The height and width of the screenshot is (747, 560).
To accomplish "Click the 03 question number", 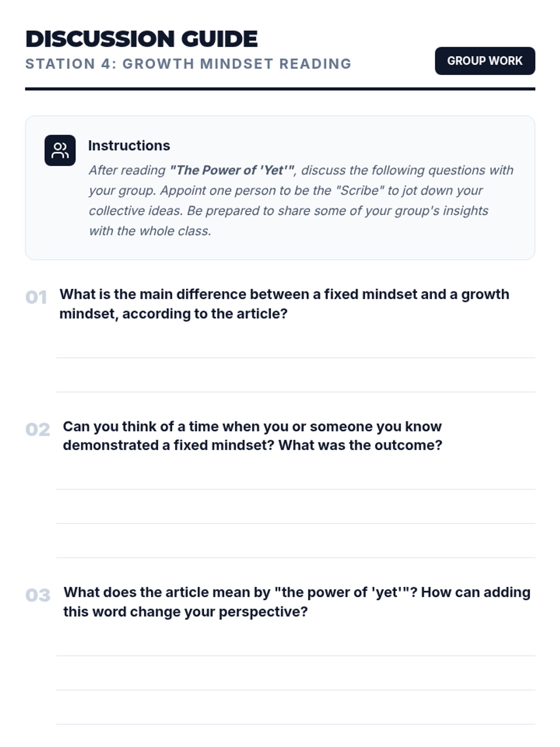I will click(38, 595).
